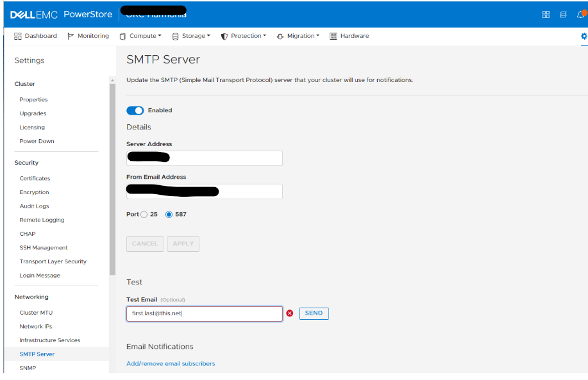This screenshot has width=588, height=380.
Task: Open the Protection dropdown menu
Action: [x=244, y=36]
